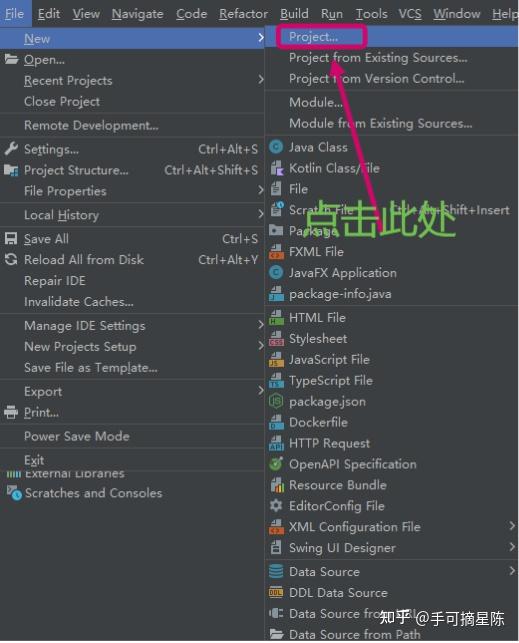Click Invalidate Caches...
The height and width of the screenshot is (643, 519).
click(79, 302)
